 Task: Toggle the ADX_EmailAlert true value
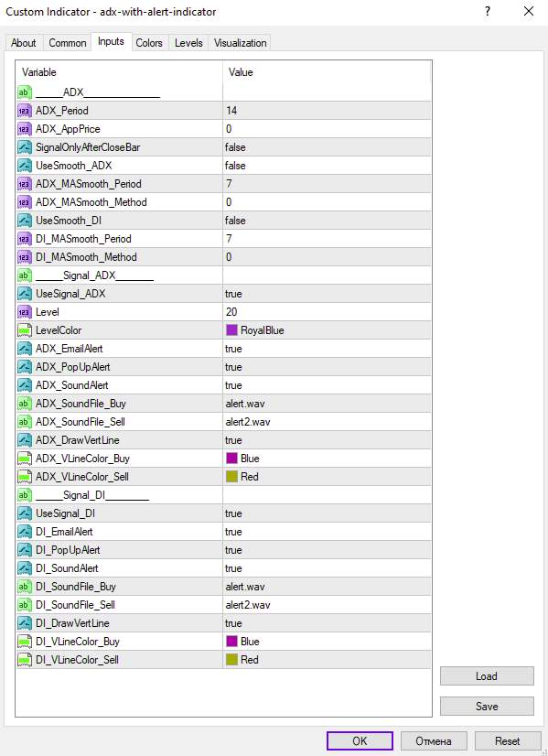[327, 349]
